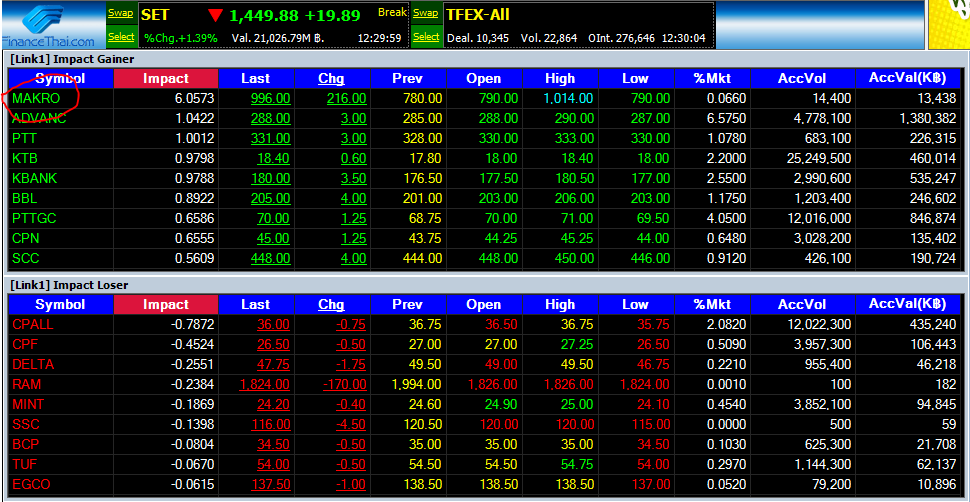Click Symbol header in Impact Loser table
The width and height of the screenshot is (970, 502).
click(x=60, y=305)
